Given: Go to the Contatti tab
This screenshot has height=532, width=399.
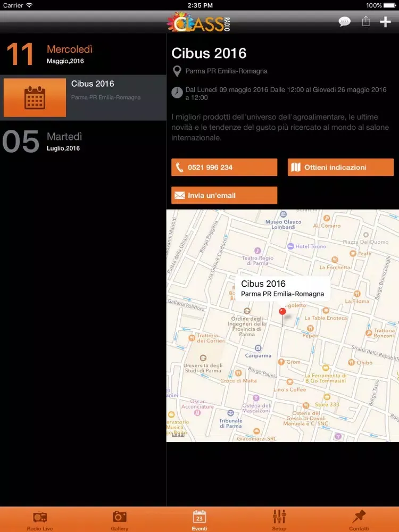Looking at the screenshot, I should point(359,520).
